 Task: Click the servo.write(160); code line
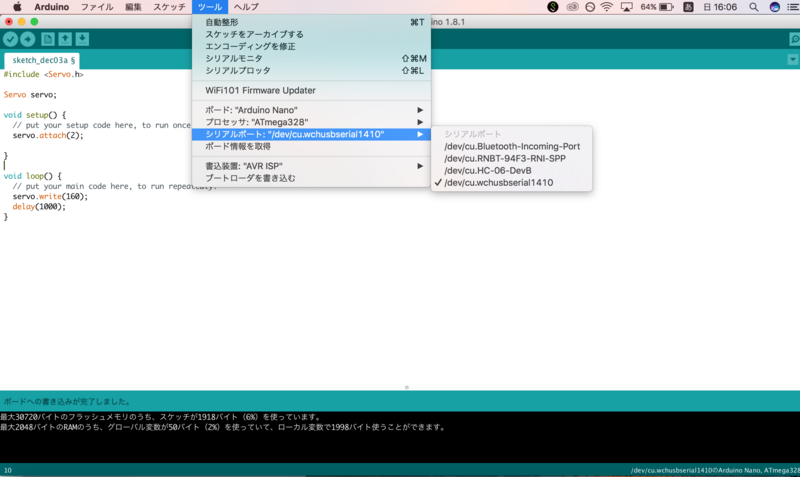[50, 196]
